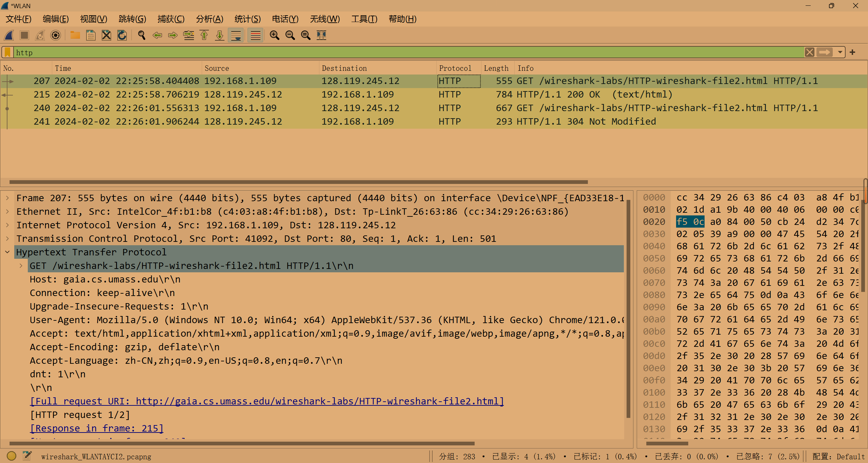Expand Transmission Control Protocol node
The width and height of the screenshot is (868, 463).
click(7, 239)
